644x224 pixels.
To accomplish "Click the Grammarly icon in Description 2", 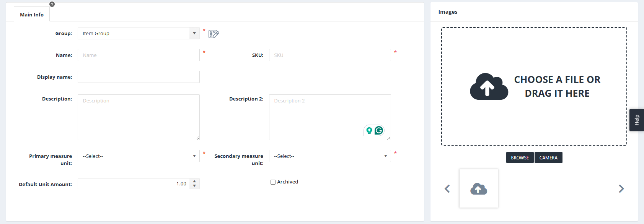I will tap(379, 130).
